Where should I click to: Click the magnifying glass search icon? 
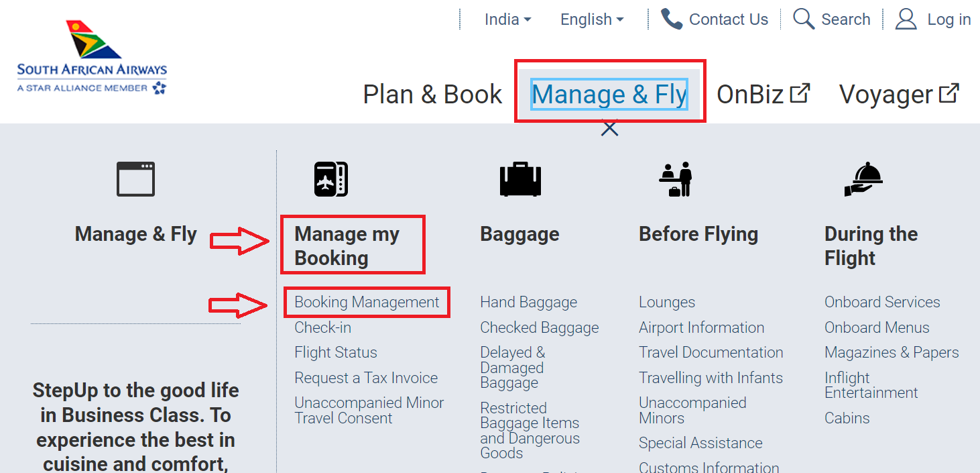803,19
